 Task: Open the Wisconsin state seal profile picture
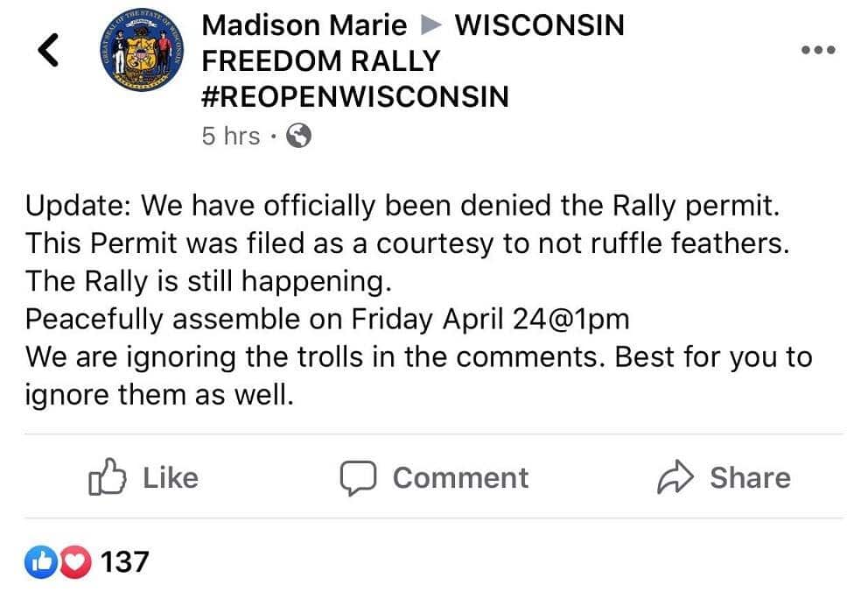140,54
